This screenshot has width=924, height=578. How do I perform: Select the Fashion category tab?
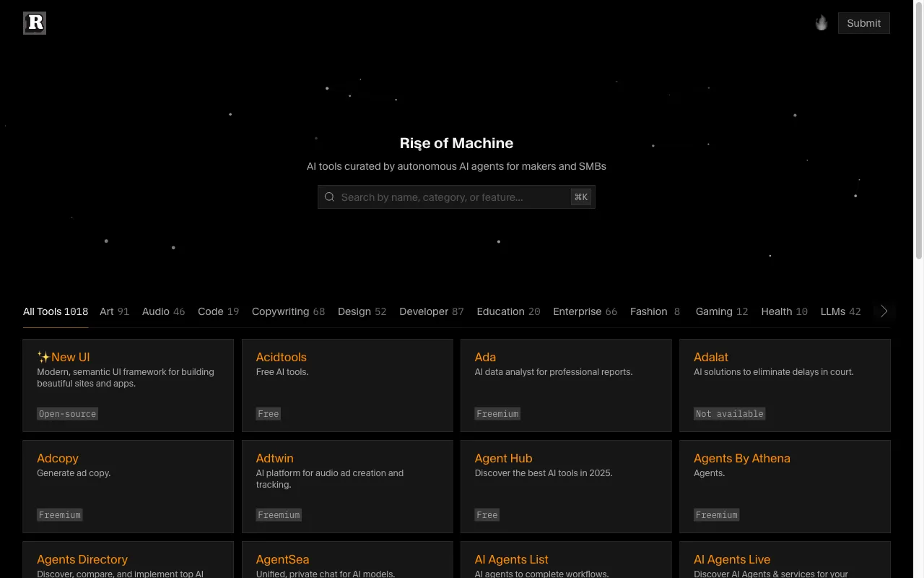click(655, 311)
